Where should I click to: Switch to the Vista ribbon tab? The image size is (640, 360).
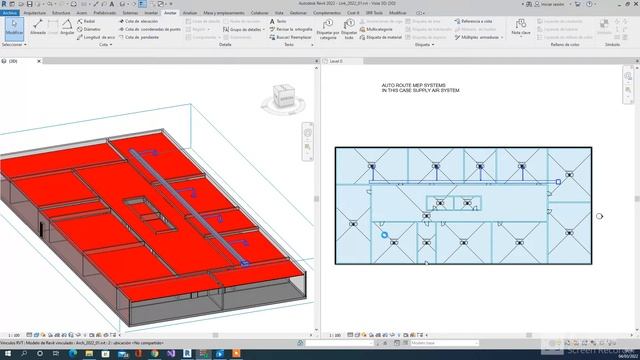(279, 13)
